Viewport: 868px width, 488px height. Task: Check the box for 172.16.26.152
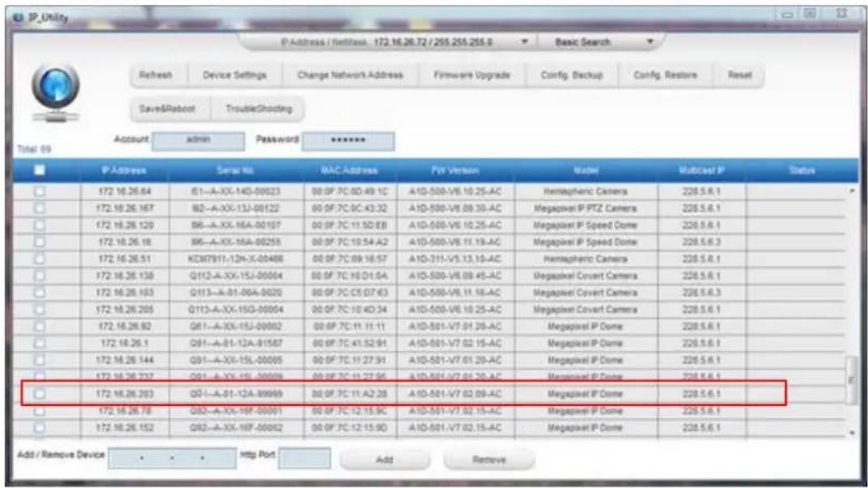[39, 428]
